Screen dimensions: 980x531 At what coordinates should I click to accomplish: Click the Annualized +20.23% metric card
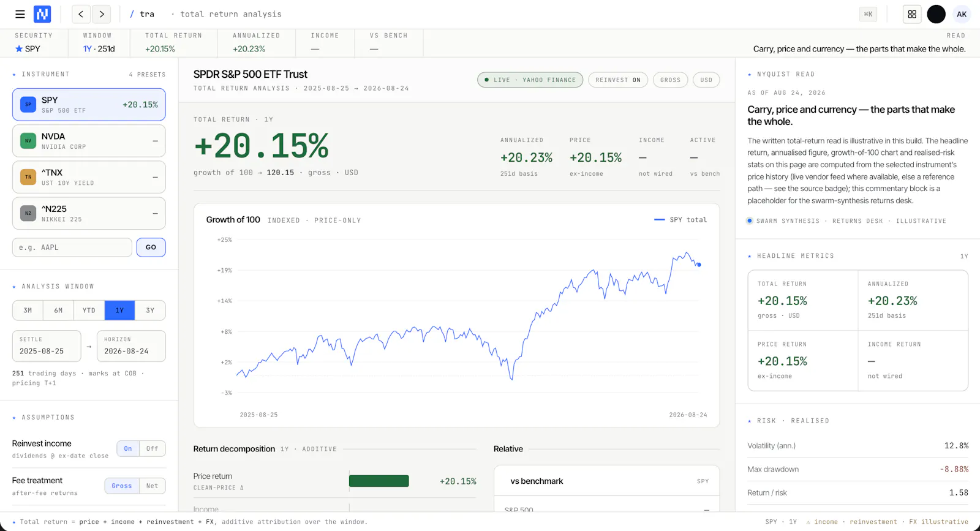[913, 300]
